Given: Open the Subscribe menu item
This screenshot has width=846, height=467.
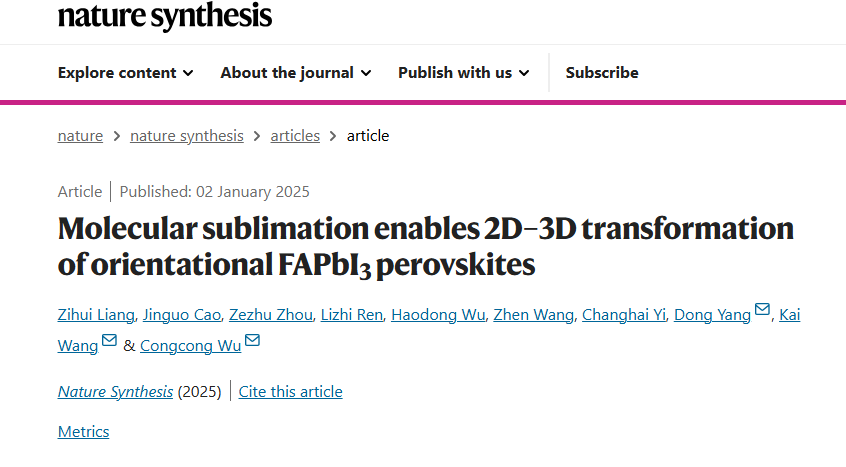Looking at the screenshot, I should [x=602, y=72].
